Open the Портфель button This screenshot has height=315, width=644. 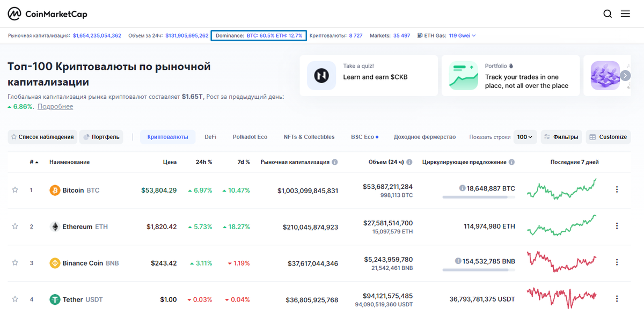101,137
